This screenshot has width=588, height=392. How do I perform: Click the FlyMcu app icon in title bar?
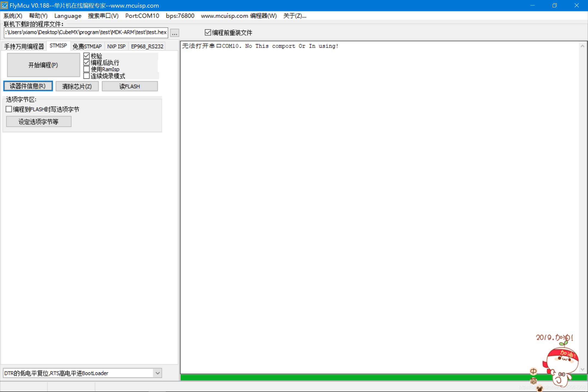click(x=4, y=5)
